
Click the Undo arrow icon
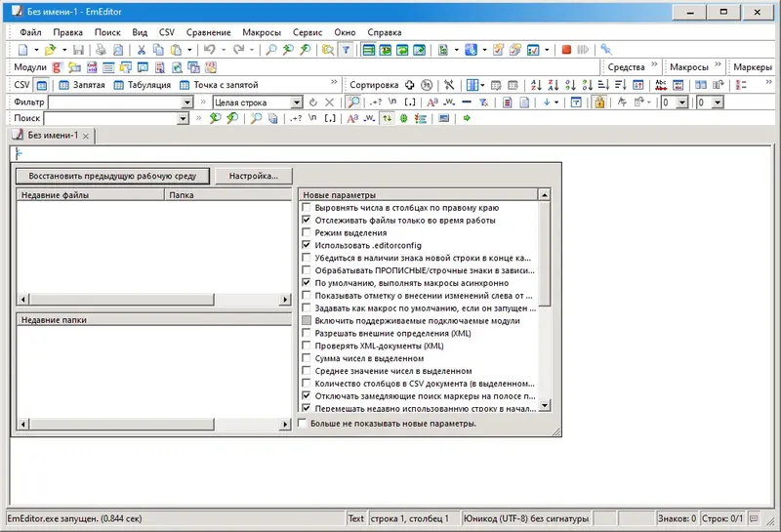point(210,50)
